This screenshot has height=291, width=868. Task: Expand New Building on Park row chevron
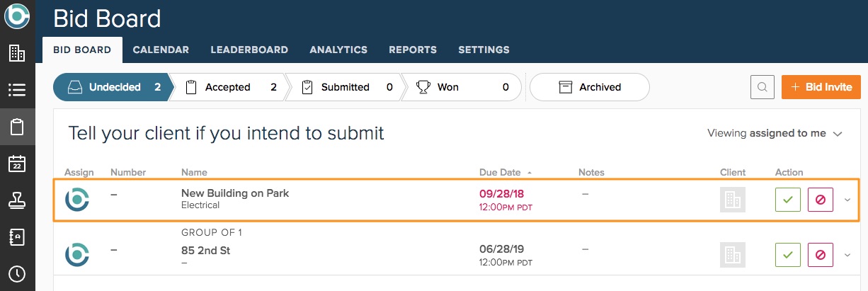pyautogui.click(x=847, y=200)
